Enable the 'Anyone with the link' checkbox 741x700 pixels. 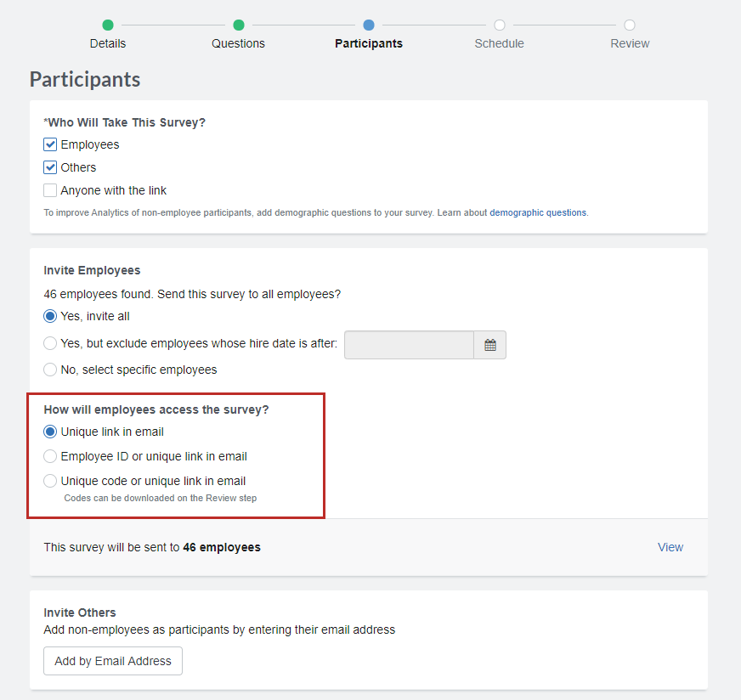coord(49,190)
